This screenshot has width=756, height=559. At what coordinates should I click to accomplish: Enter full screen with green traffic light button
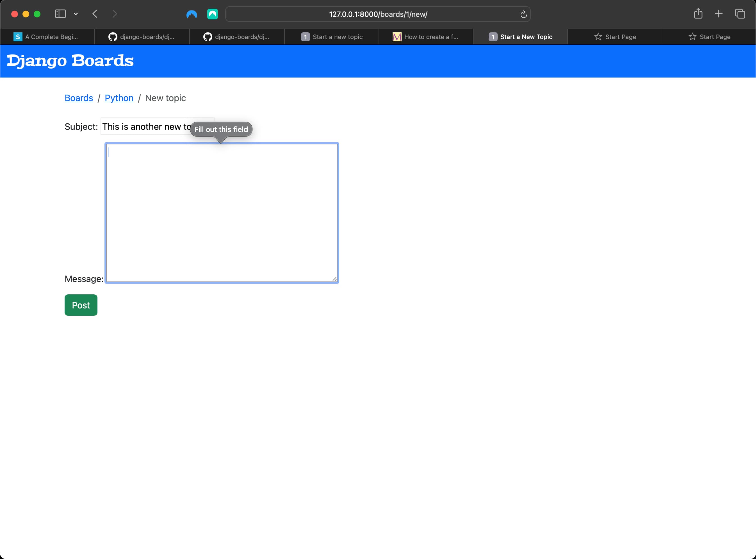[x=37, y=14]
